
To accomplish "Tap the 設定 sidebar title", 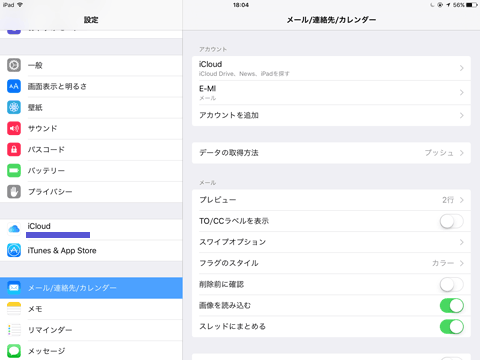I will [91, 20].
